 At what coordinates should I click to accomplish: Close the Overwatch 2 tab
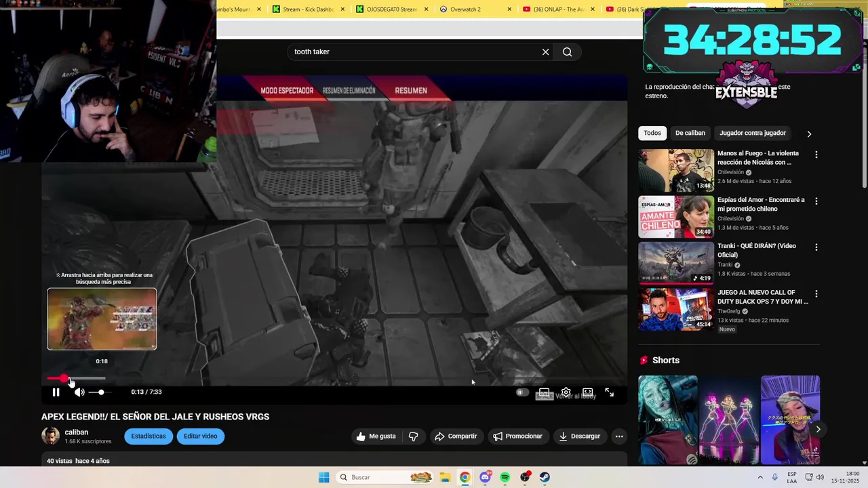(x=509, y=9)
